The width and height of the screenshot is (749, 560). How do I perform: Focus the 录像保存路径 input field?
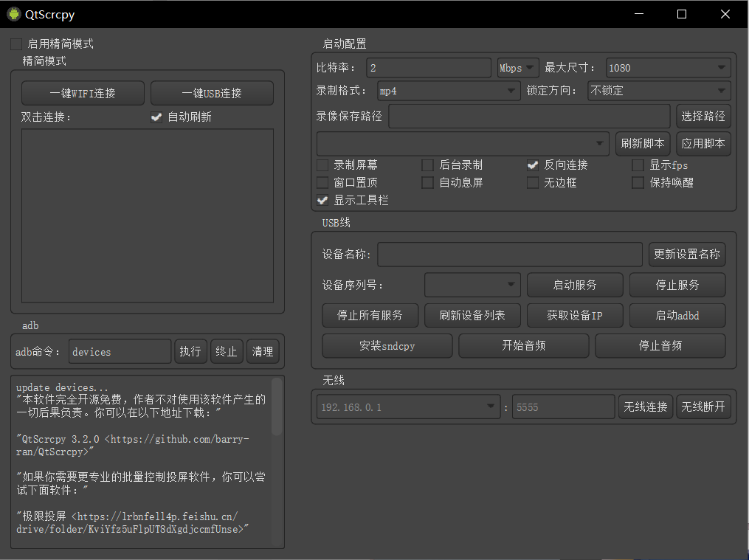click(529, 116)
